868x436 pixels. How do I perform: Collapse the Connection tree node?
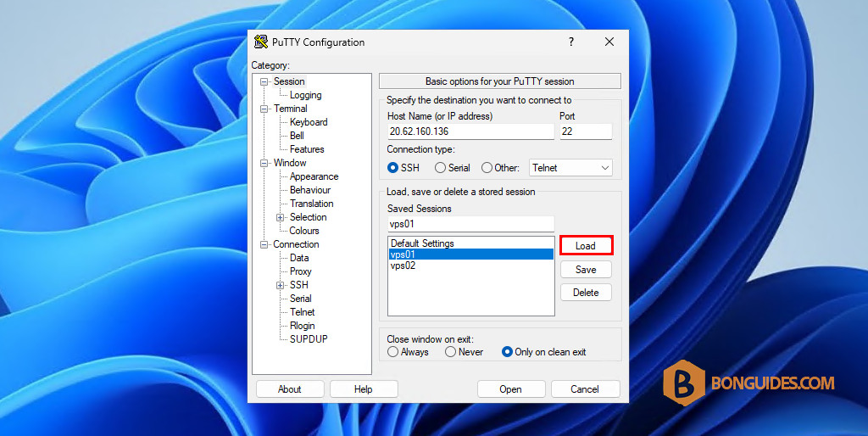pyautogui.click(x=264, y=245)
